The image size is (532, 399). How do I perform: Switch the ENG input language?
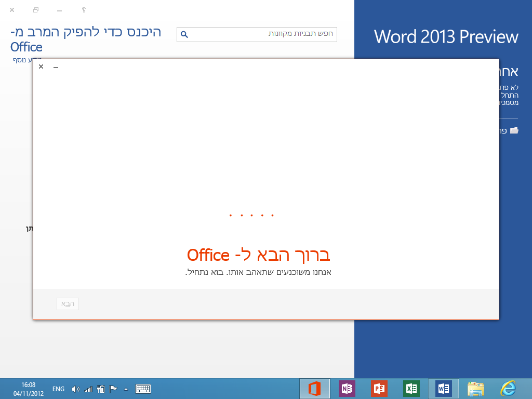(x=58, y=389)
